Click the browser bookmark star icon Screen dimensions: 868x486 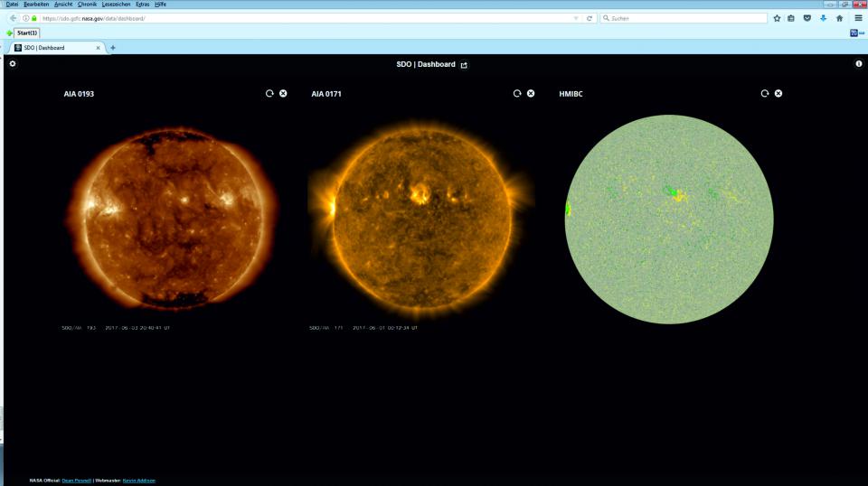[777, 18]
